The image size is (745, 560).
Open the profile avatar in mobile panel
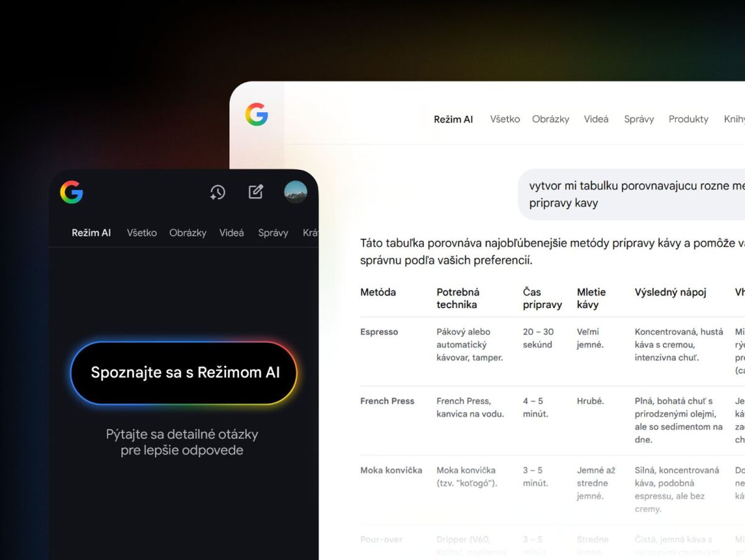tap(296, 192)
